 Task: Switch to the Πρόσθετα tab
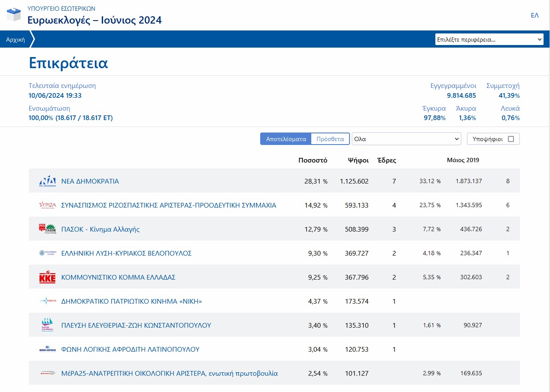tap(330, 139)
